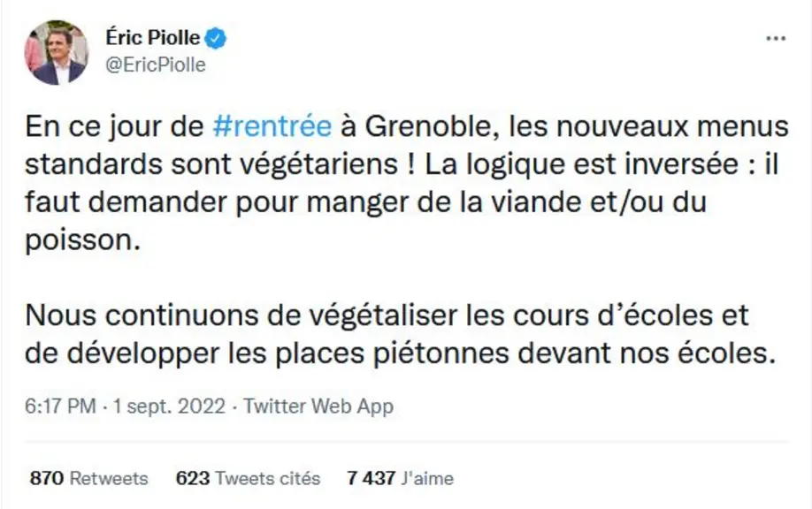
Task: Click the number 7 437 in likes
Action: click(x=372, y=478)
